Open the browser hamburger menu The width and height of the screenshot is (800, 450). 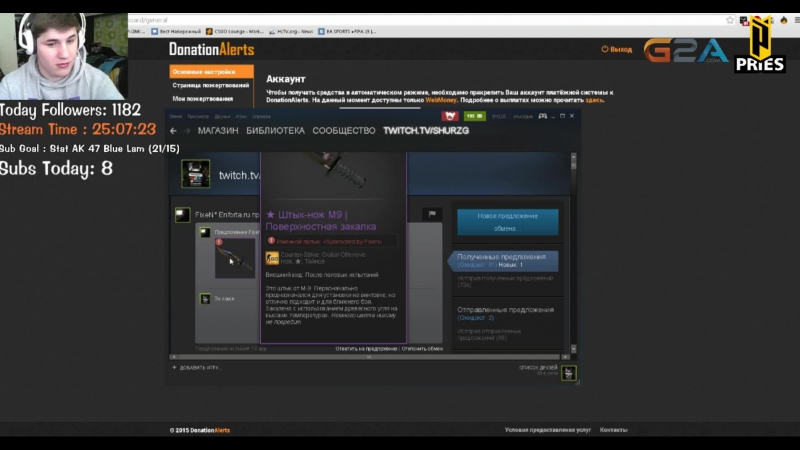[x=796, y=20]
